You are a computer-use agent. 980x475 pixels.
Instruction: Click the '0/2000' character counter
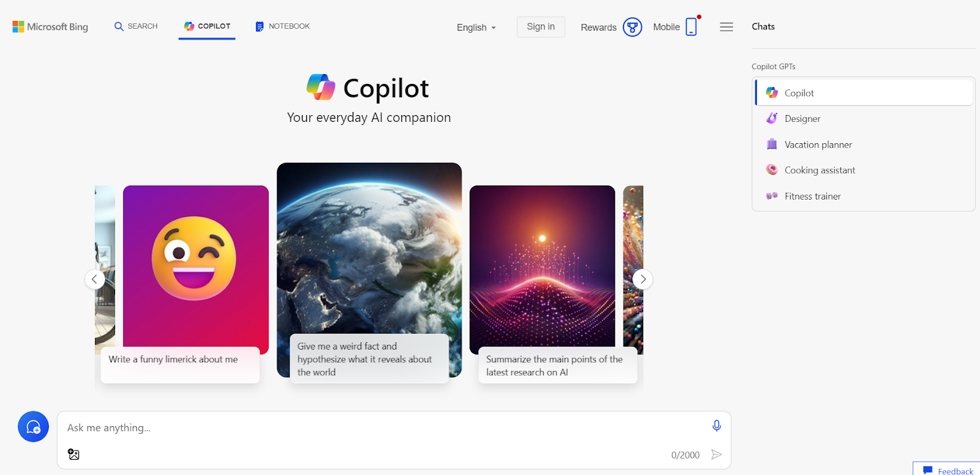[685, 455]
